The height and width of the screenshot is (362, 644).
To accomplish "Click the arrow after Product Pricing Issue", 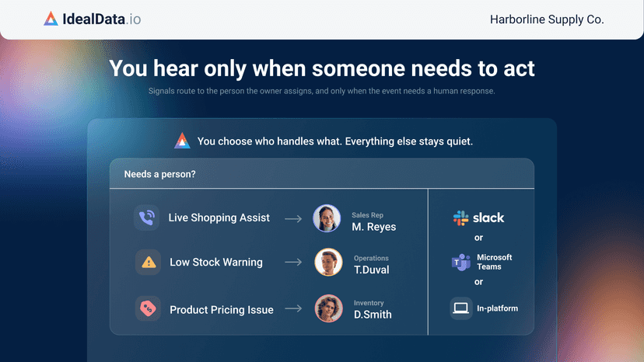I will (x=293, y=308).
